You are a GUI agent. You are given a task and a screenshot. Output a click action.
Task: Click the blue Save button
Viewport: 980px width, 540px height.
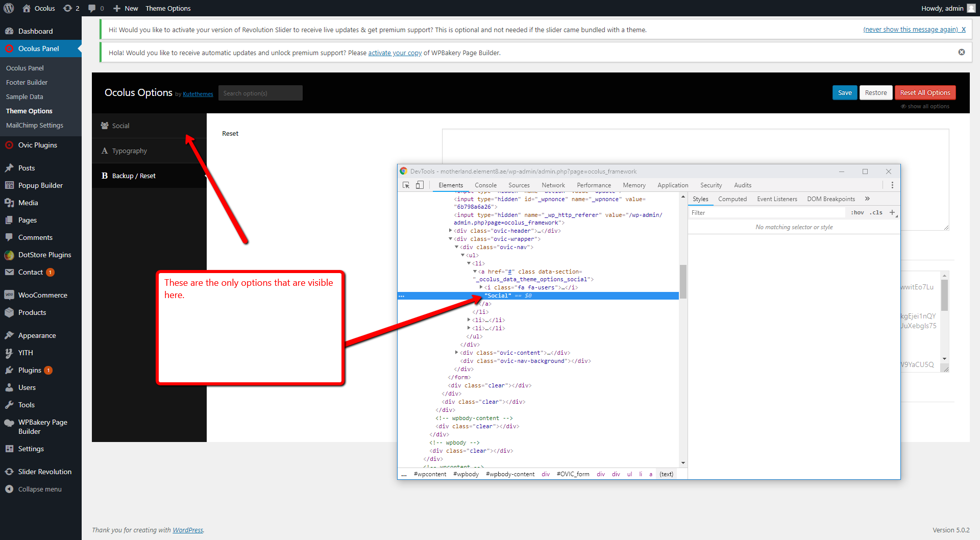pos(845,92)
